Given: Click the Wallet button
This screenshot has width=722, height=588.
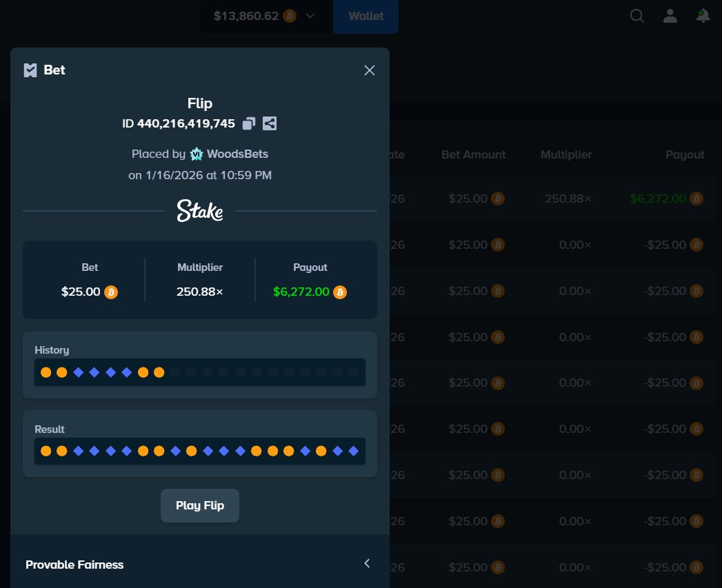Looking at the screenshot, I should click(365, 16).
